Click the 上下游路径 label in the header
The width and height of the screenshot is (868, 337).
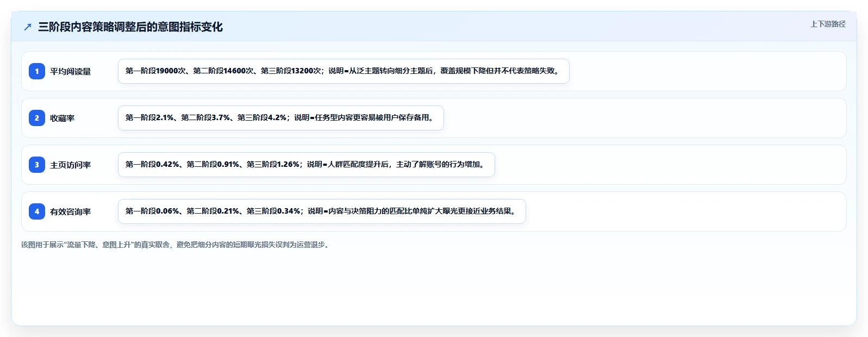[828, 24]
